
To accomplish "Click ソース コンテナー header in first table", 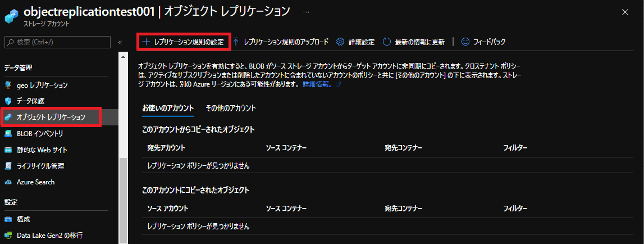I will [286, 147].
